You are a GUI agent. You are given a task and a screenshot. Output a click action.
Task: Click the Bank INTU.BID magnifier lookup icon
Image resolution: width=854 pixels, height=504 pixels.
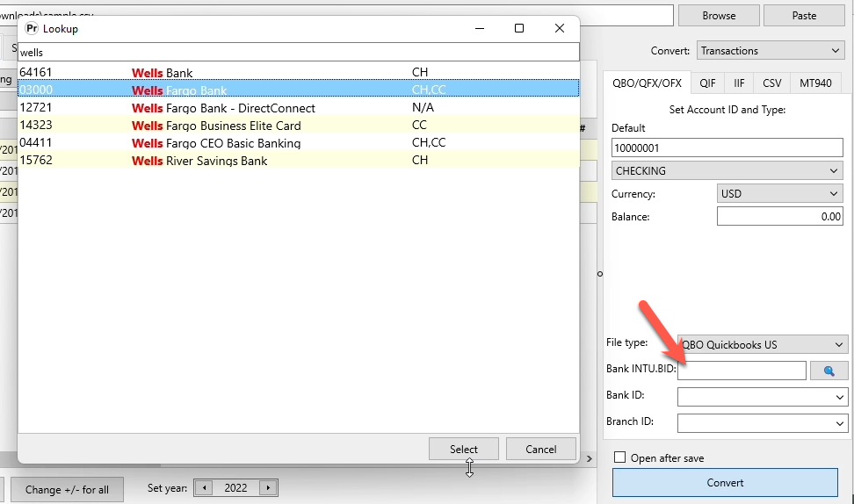click(829, 371)
